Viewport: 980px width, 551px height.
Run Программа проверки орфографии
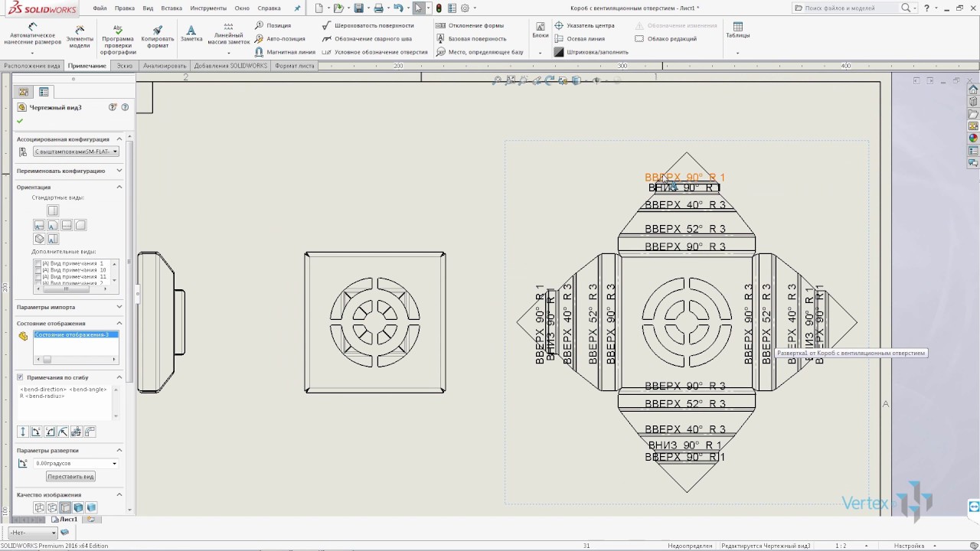[x=118, y=38]
